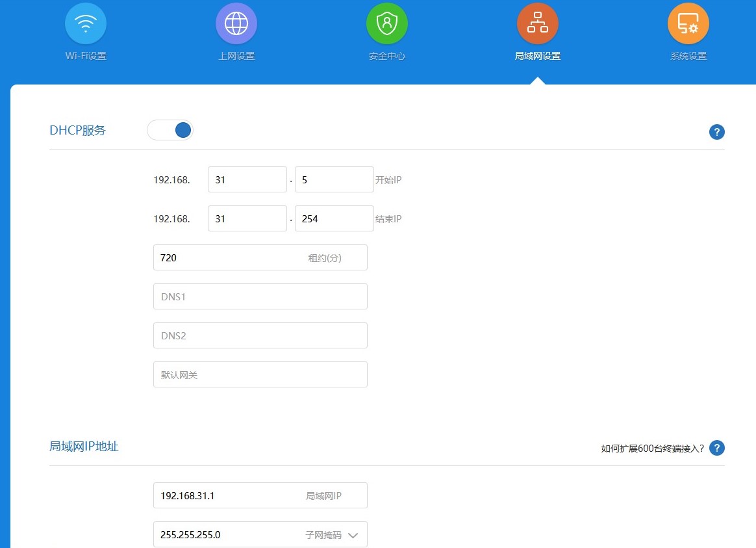Focus the 结束IP last octet field
The image size is (756, 548).
click(x=334, y=218)
